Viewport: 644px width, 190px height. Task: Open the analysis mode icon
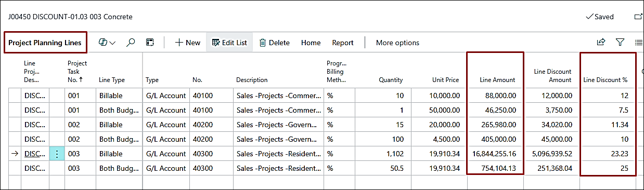point(150,43)
